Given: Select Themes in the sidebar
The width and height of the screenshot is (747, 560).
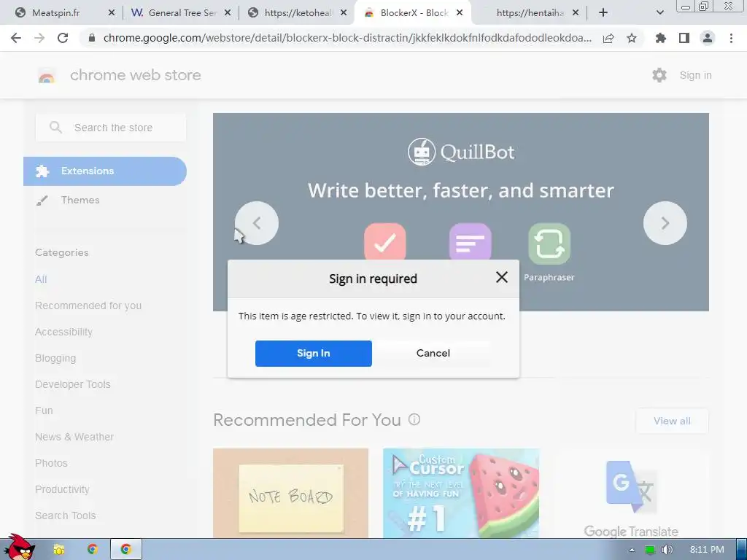Looking at the screenshot, I should coord(80,200).
